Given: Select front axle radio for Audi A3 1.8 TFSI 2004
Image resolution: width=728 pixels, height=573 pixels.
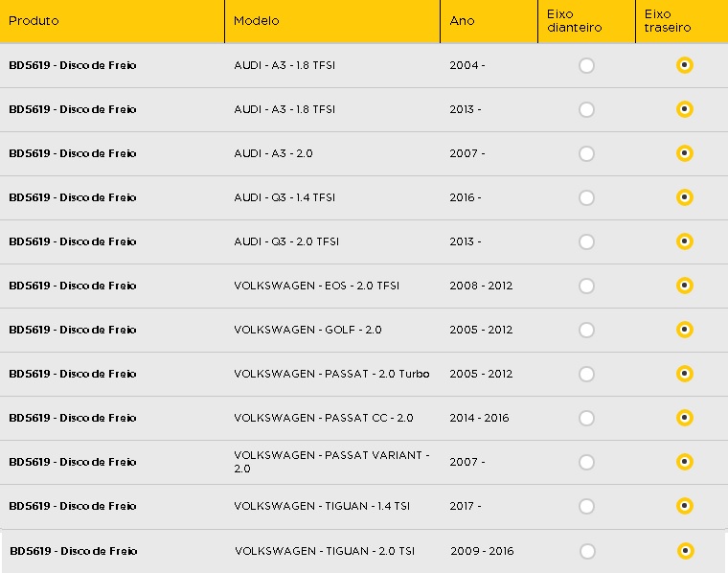Looking at the screenshot, I should tap(586, 65).
